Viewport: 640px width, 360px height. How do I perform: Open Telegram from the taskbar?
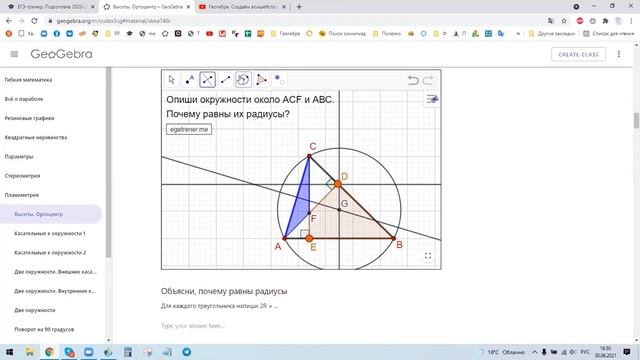187,352
